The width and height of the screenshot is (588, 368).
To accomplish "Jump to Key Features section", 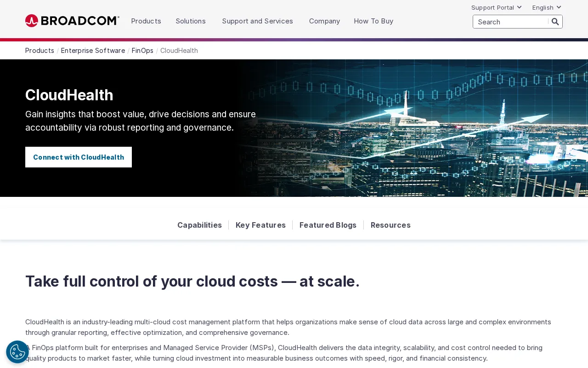I will click(x=260, y=225).
